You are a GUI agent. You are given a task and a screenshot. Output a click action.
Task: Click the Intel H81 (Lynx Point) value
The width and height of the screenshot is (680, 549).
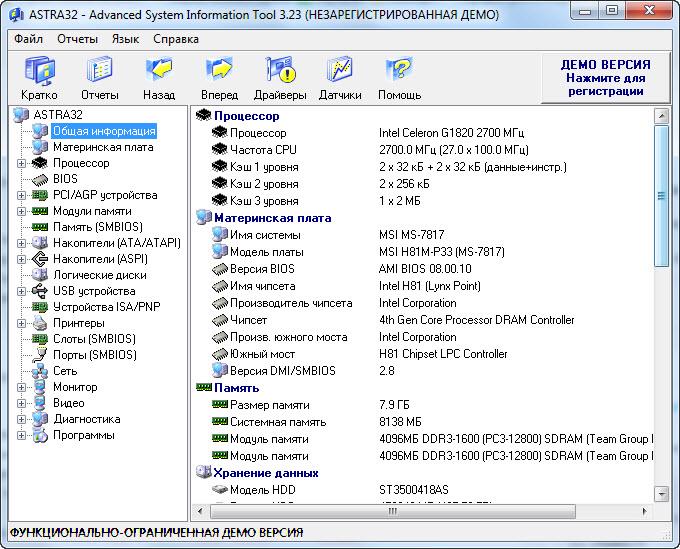click(430, 286)
